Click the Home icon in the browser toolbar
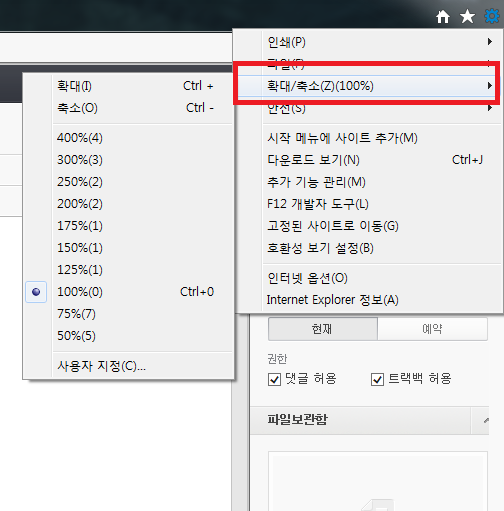This screenshot has width=504, height=511. pyautogui.click(x=443, y=16)
